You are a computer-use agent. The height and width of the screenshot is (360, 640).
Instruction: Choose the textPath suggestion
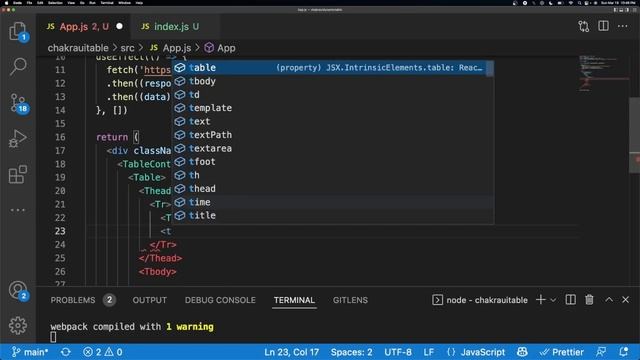(330, 135)
